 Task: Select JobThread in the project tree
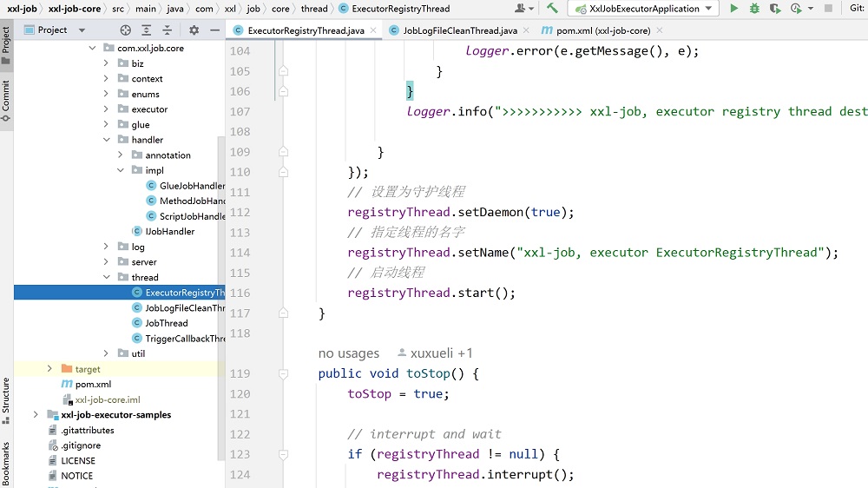(161, 323)
